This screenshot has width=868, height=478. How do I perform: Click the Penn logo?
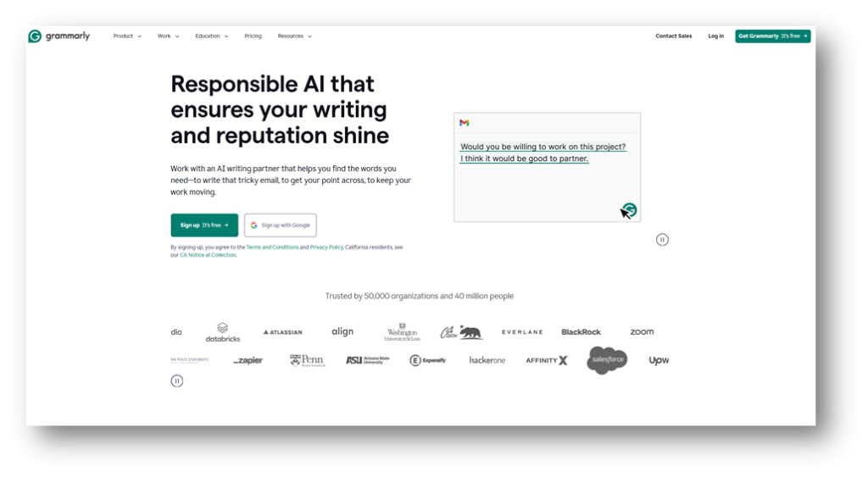(308, 360)
